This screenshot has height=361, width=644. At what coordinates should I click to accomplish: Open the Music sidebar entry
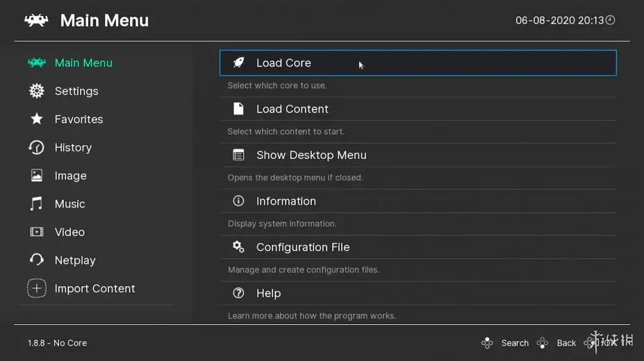click(70, 204)
